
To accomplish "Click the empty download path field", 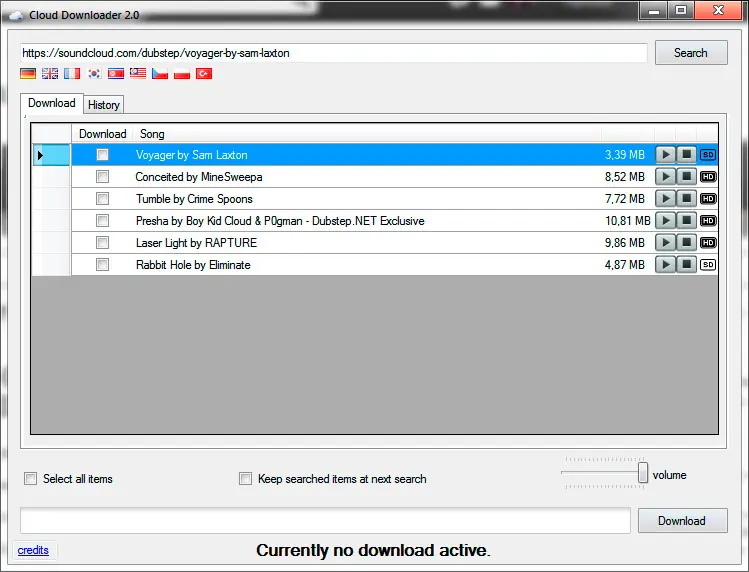I will pyautogui.click(x=325, y=520).
